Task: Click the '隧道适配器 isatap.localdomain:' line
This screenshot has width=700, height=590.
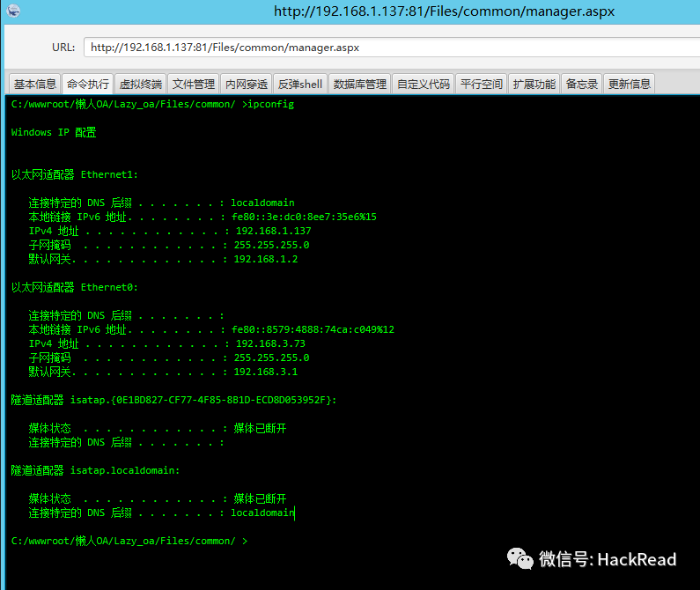Action: click(95, 470)
